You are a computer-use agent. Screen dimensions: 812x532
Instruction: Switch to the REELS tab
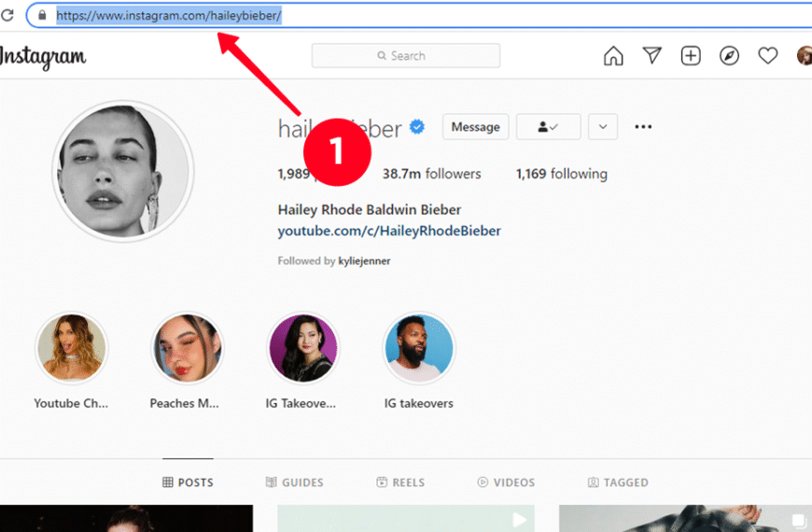pyautogui.click(x=400, y=483)
